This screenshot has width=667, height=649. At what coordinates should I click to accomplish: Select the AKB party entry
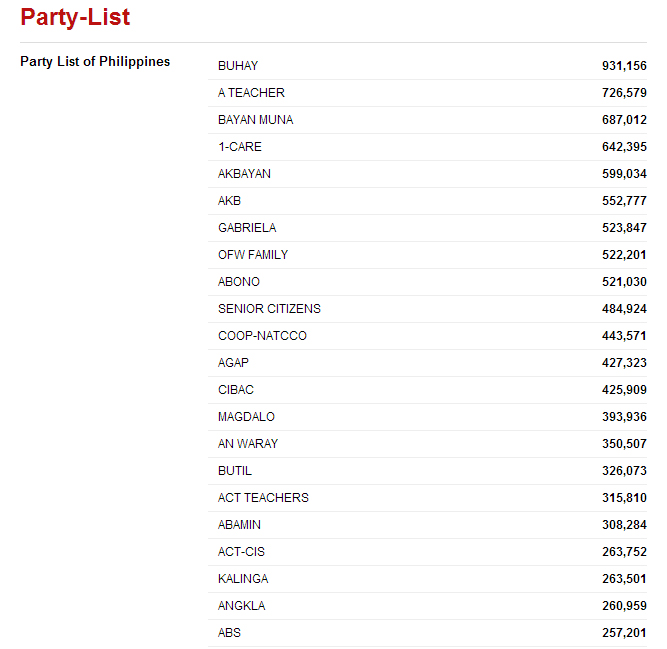(x=229, y=201)
